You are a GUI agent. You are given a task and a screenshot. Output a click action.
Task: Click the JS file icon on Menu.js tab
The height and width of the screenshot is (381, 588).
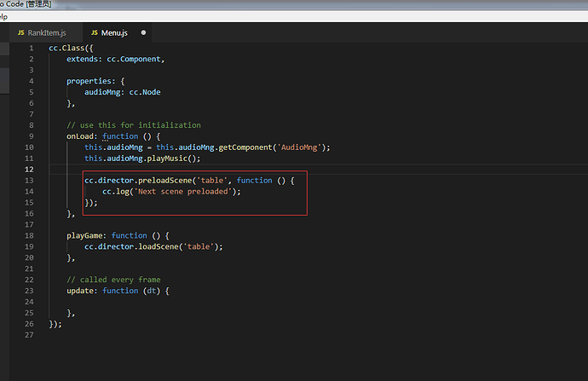pyautogui.click(x=95, y=33)
